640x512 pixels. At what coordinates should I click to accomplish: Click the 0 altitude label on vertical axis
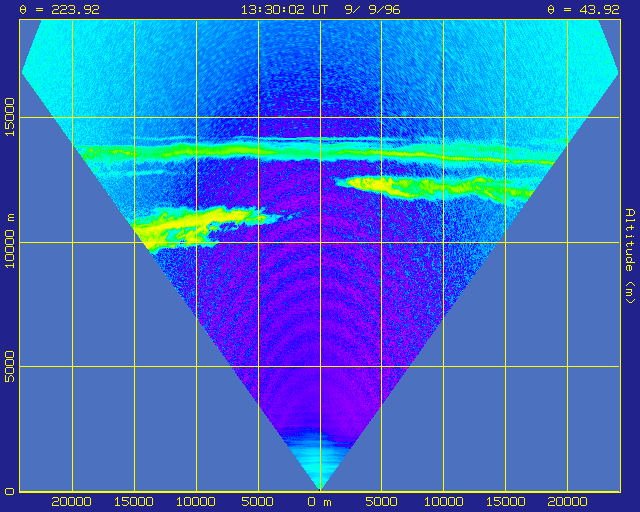[9, 491]
